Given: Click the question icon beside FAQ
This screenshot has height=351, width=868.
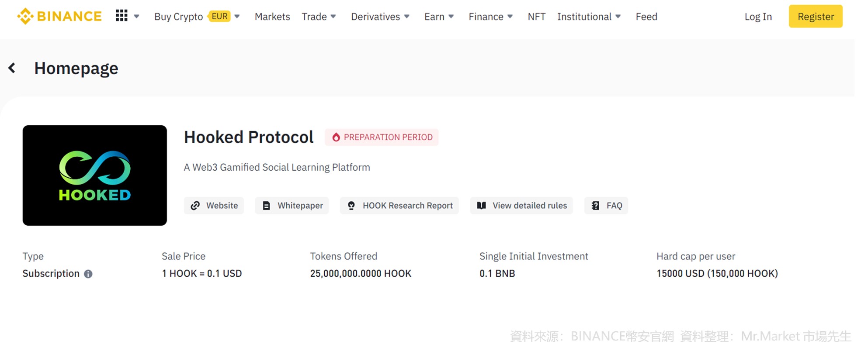Looking at the screenshot, I should [595, 206].
